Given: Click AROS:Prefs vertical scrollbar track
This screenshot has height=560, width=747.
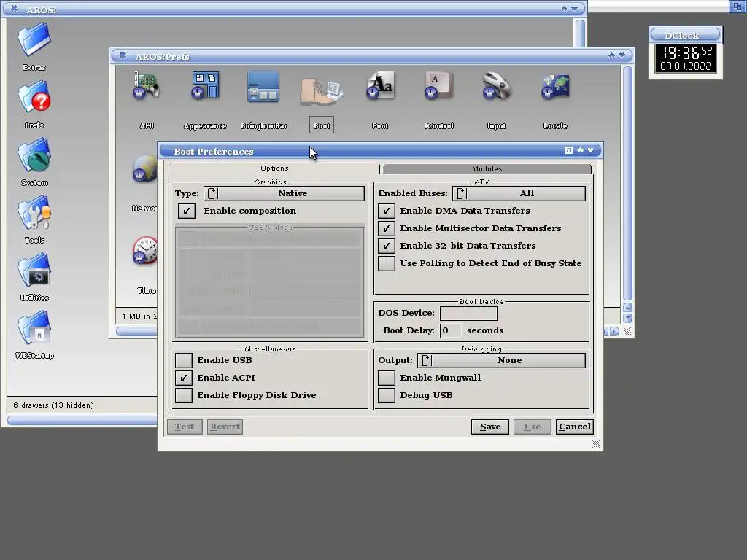Looking at the screenshot, I should pos(627,183).
